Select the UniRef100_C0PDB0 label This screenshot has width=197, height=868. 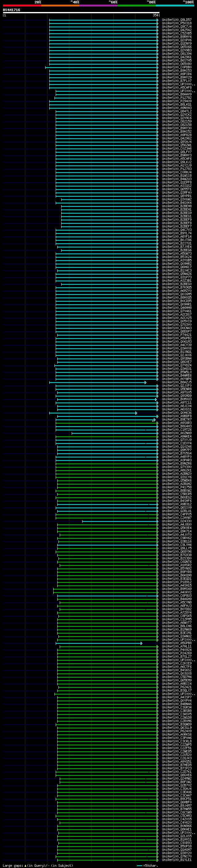[x=176, y=67]
